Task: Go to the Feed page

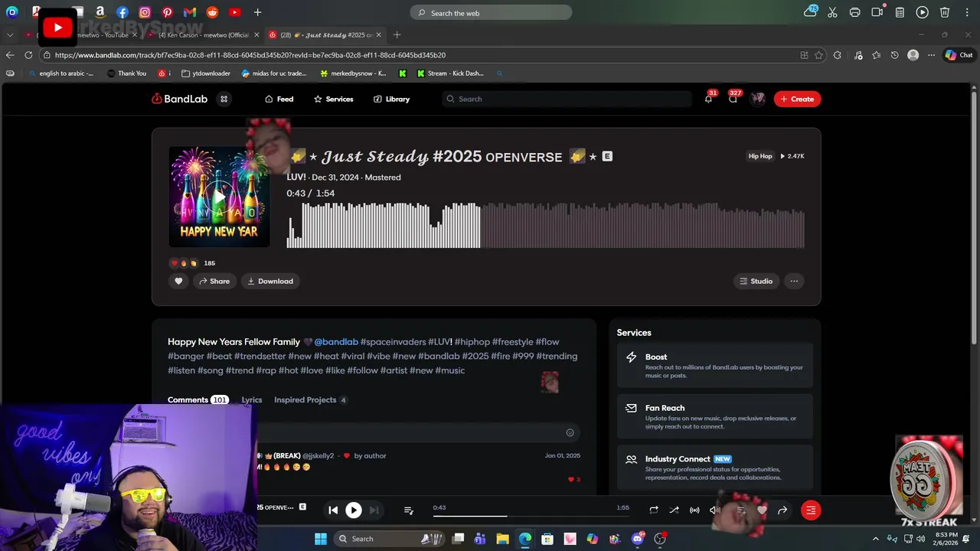Action: [279, 99]
